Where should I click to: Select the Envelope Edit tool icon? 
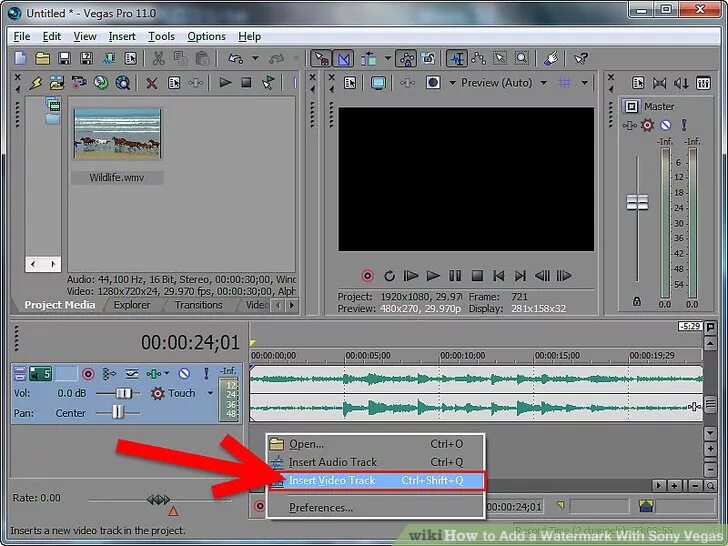[478, 58]
